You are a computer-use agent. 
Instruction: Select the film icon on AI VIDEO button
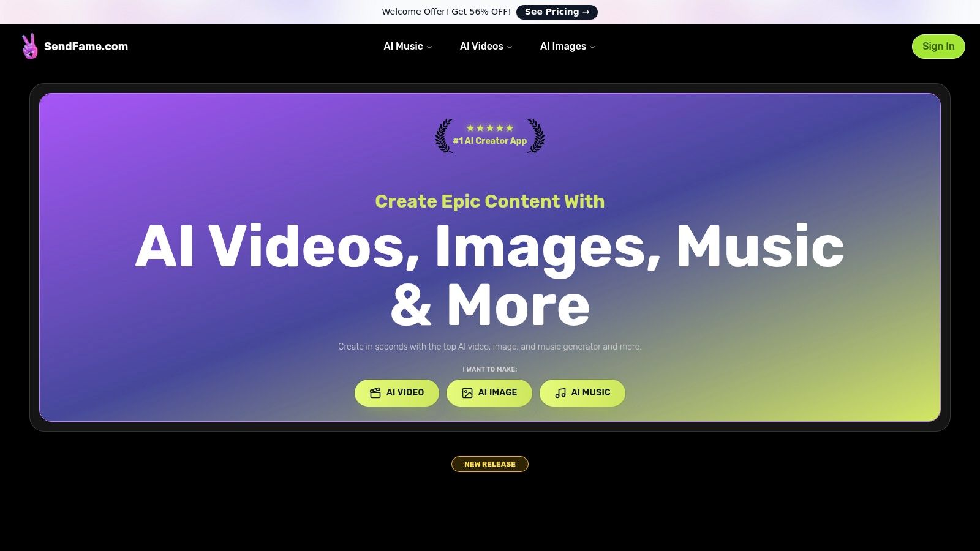pyautogui.click(x=375, y=392)
